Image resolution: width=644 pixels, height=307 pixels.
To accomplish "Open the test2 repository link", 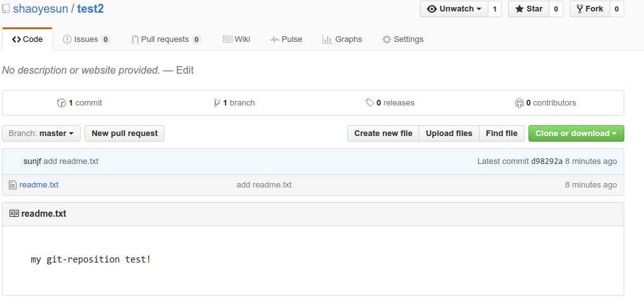I will (x=90, y=9).
